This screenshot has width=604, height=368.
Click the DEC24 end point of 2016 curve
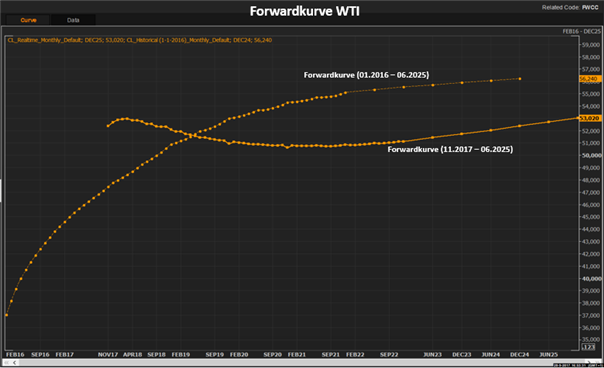(520, 79)
